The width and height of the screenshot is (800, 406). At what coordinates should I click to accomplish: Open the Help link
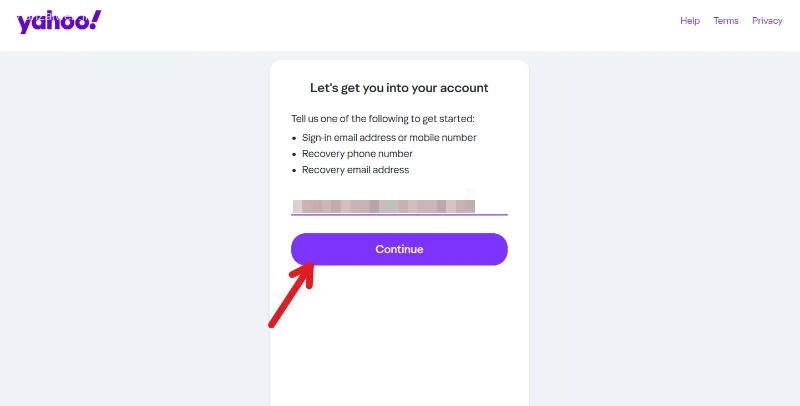[x=690, y=21]
